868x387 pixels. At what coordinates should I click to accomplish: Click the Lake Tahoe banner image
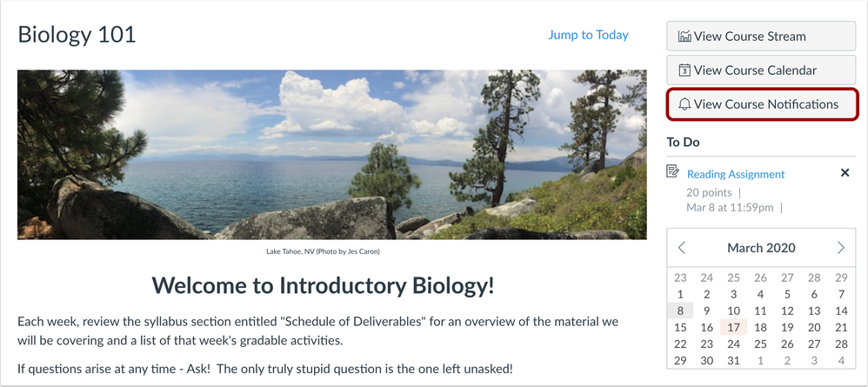point(331,154)
